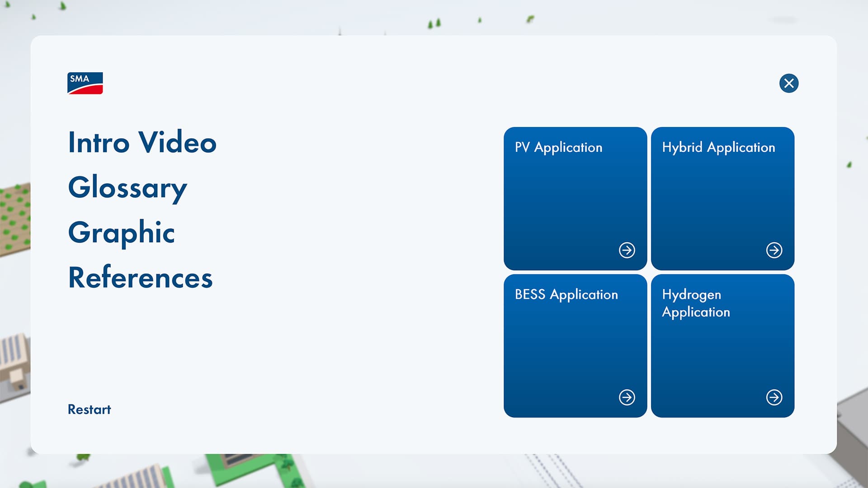Image resolution: width=868 pixels, height=488 pixels.
Task: Click the PV Application title text
Action: point(558,147)
